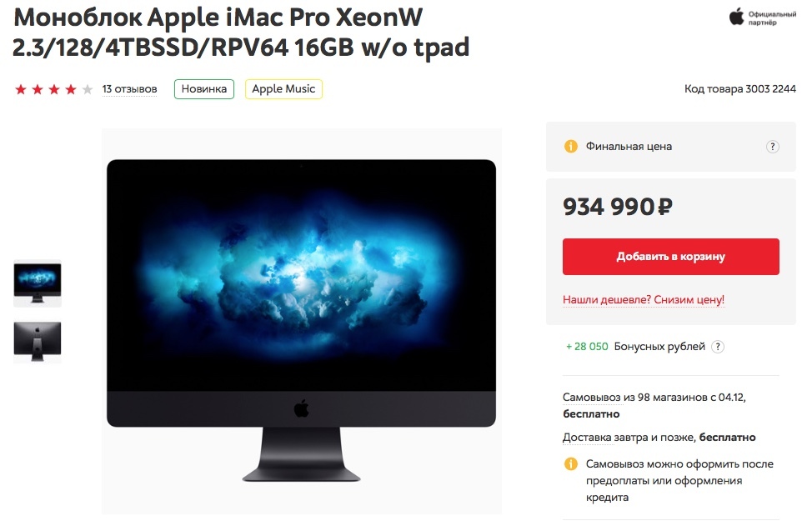Select the rear-view iMac thumbnail

coord(38,341)
